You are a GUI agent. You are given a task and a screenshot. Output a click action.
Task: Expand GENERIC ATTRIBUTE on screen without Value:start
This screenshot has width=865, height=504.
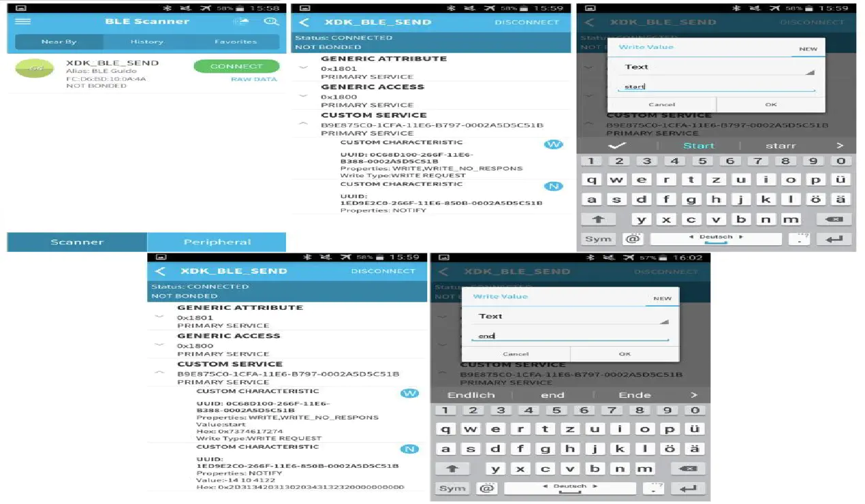point(303,67)
